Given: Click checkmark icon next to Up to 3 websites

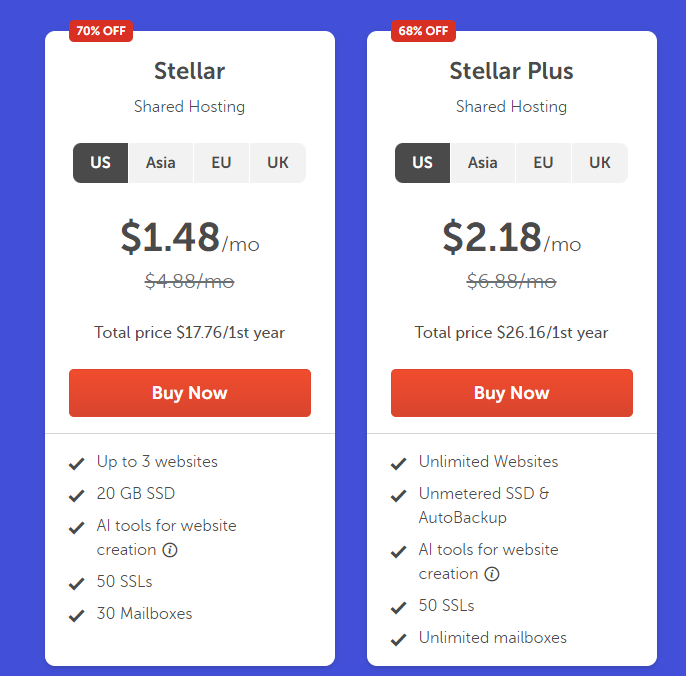Looking at the screenshot, I should point(76,463).
